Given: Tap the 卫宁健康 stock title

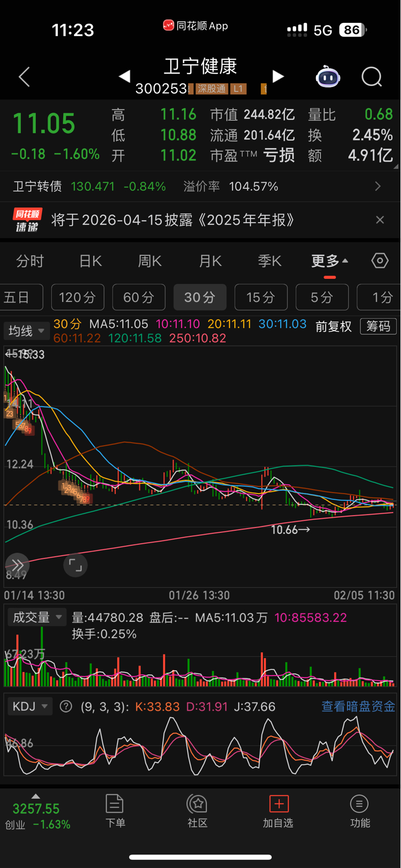Looking at the screenshot, I should [x=201, y=66].
